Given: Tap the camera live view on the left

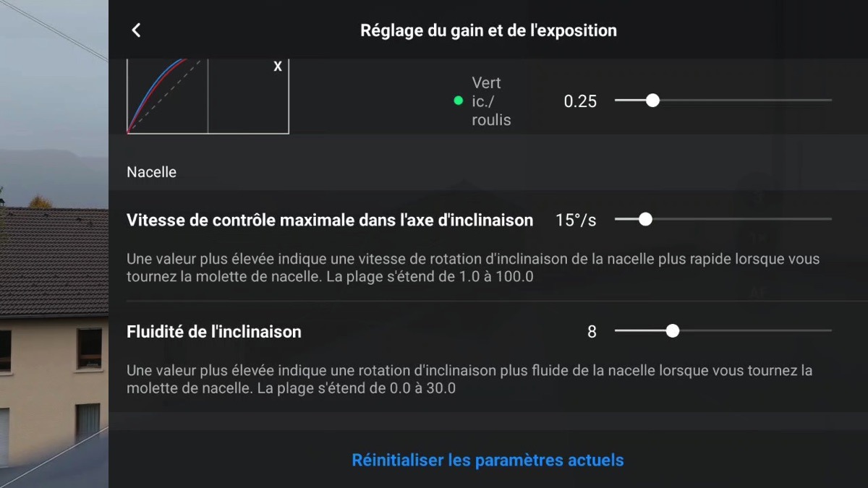Looking at the screenshot, I should pos(54,244).
